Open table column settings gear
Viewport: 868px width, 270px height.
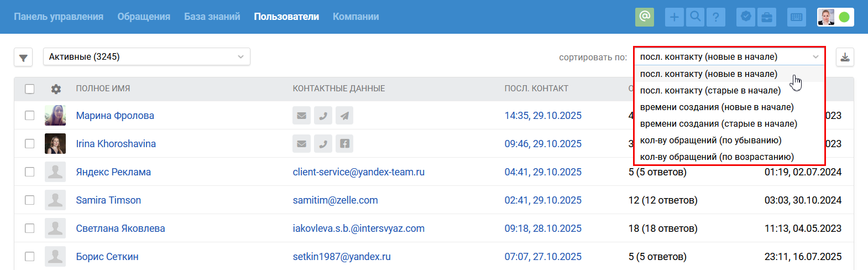click(56, 89)
